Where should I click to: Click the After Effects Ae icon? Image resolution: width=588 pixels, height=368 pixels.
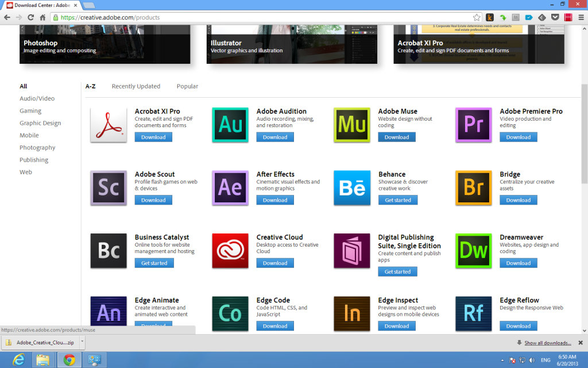tap(230, 188)
